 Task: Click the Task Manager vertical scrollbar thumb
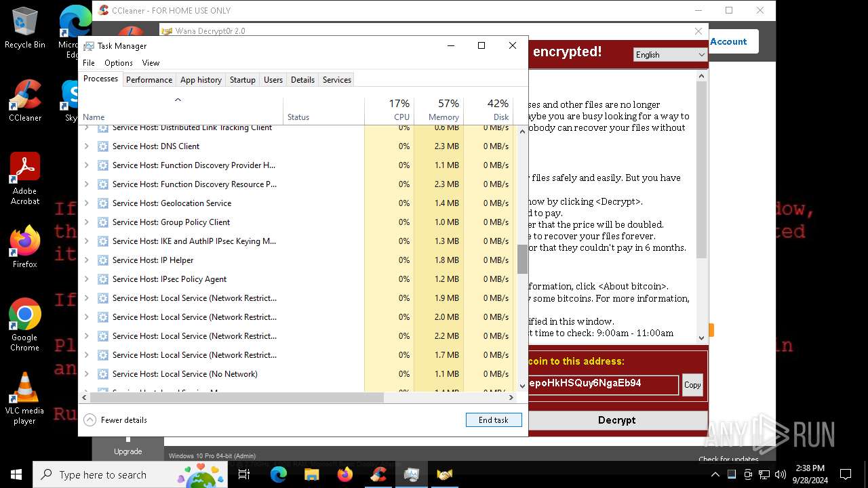pos(522,260)
